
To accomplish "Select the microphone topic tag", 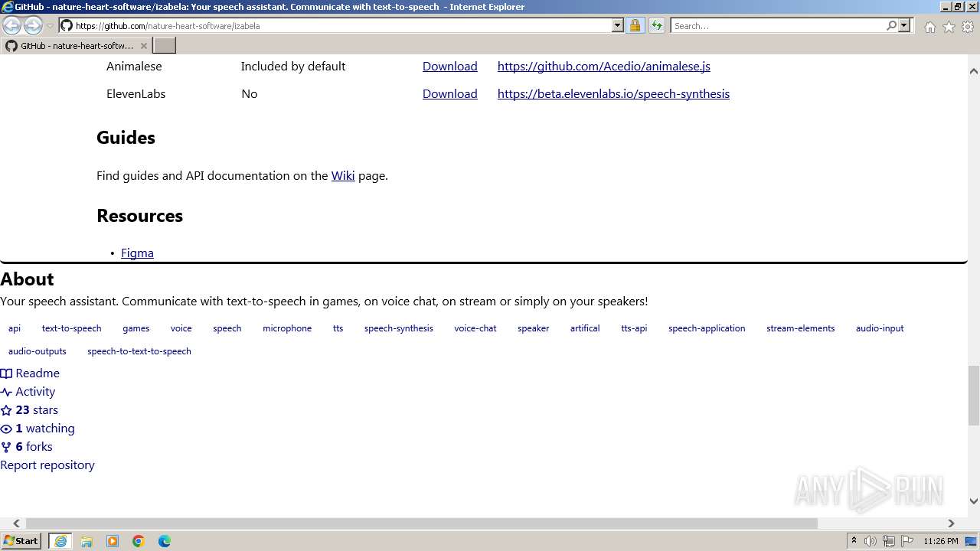I will click(x=287, y=328).
